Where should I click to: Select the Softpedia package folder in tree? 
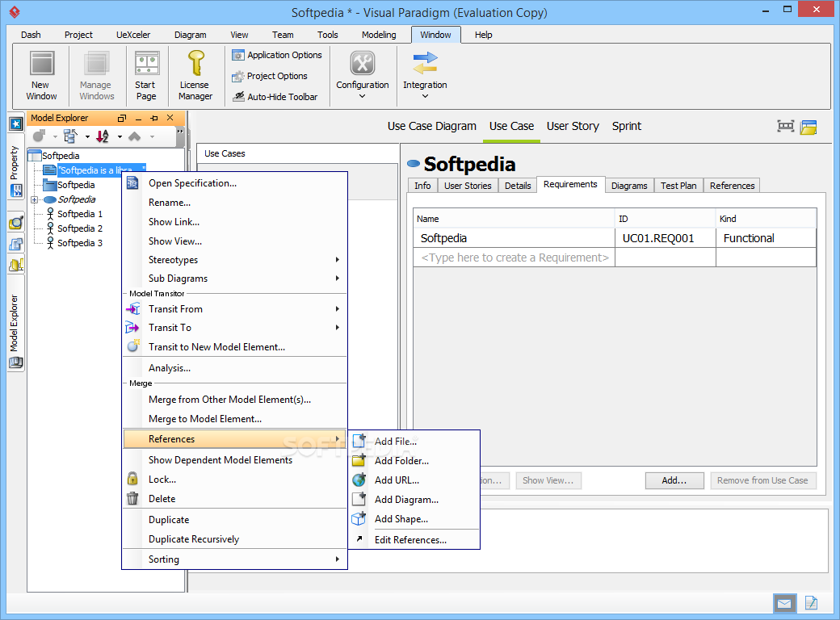click(x=70, y=185)
